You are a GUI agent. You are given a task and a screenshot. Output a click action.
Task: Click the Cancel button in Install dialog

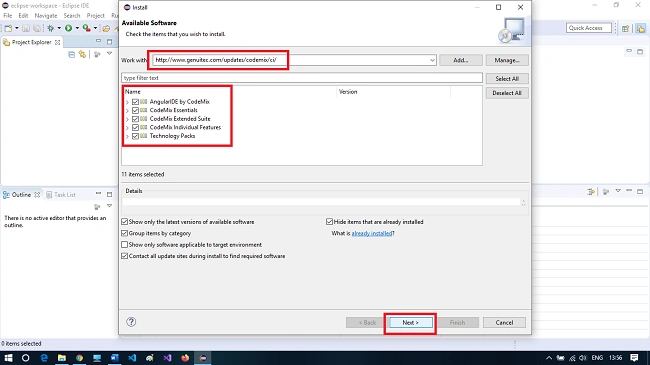point(504,322)
